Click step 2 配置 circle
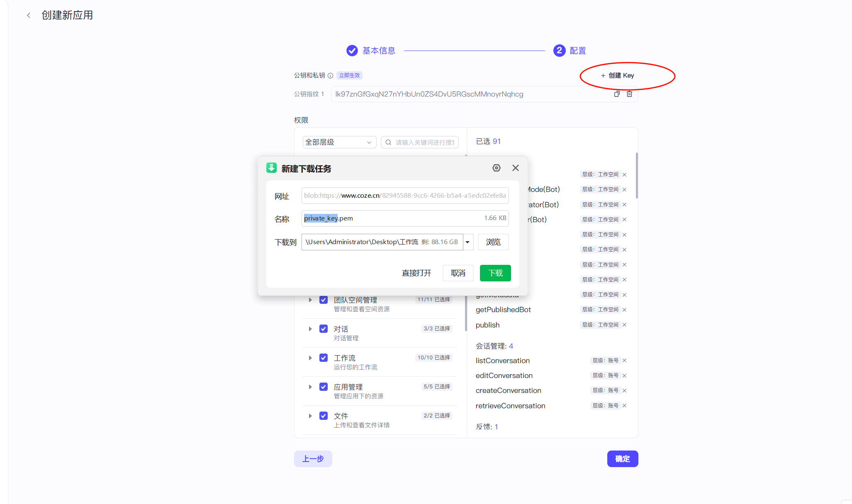The width and height of the screenshot is (852, 504). pos(559,51)
